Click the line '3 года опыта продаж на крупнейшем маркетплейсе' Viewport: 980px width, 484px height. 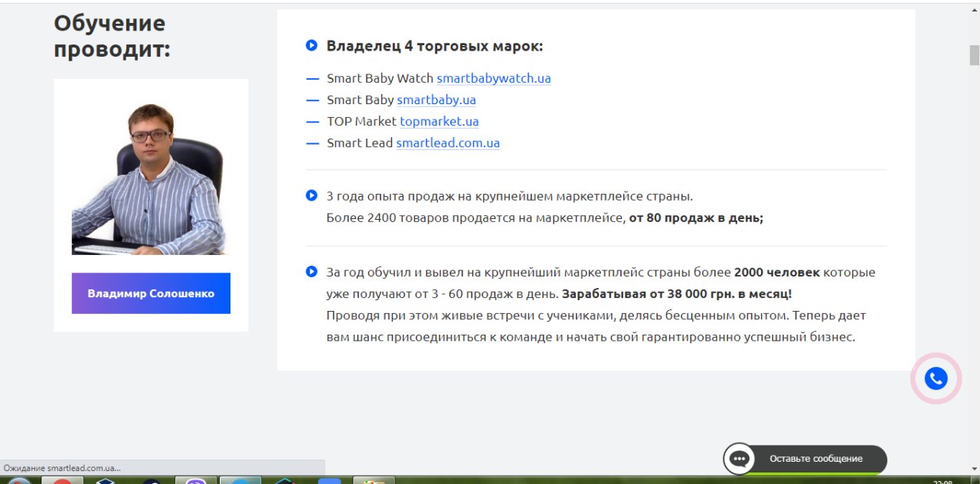tap(510, 196)
